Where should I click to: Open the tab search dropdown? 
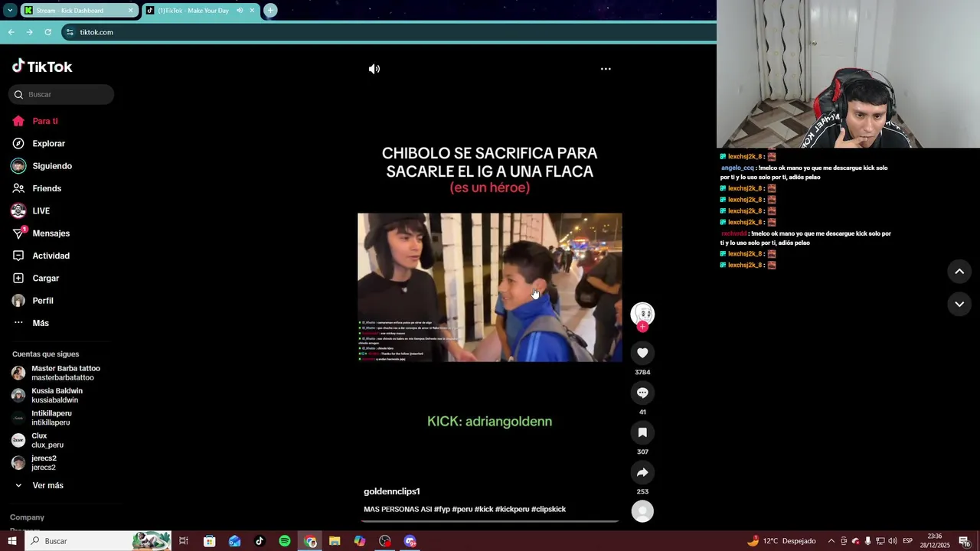[x=10, y=11]
